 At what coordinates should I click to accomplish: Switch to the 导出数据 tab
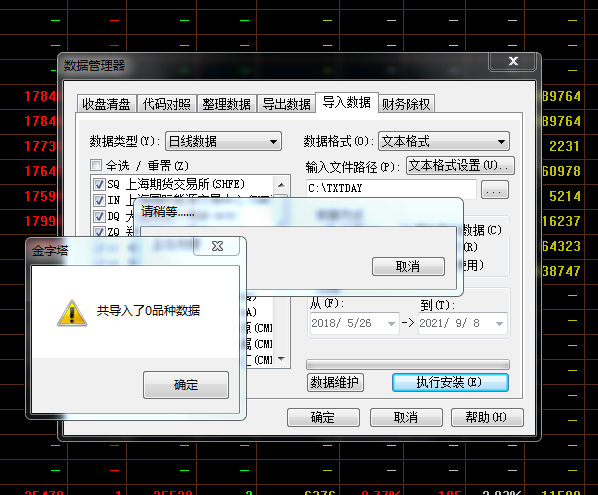click(x=287, y=104)
